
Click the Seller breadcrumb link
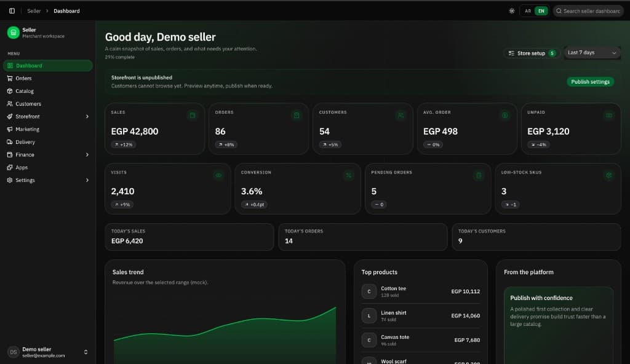(x=34, y=11)
